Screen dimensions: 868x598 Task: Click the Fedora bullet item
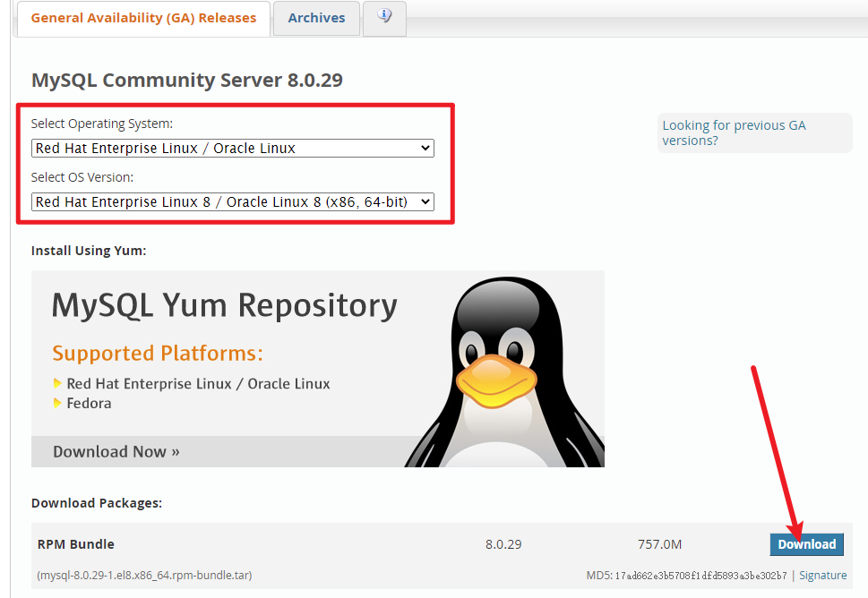click(x=89, y=403)
